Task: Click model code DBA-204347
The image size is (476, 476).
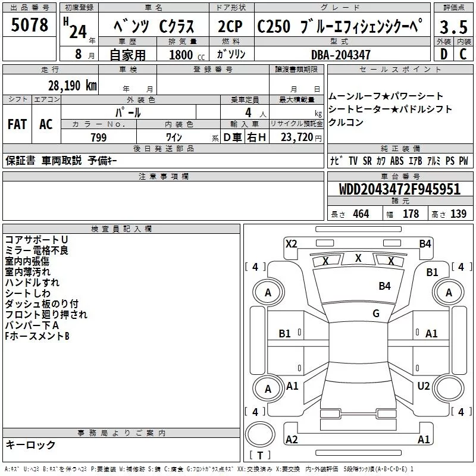Action: [341, 55]
